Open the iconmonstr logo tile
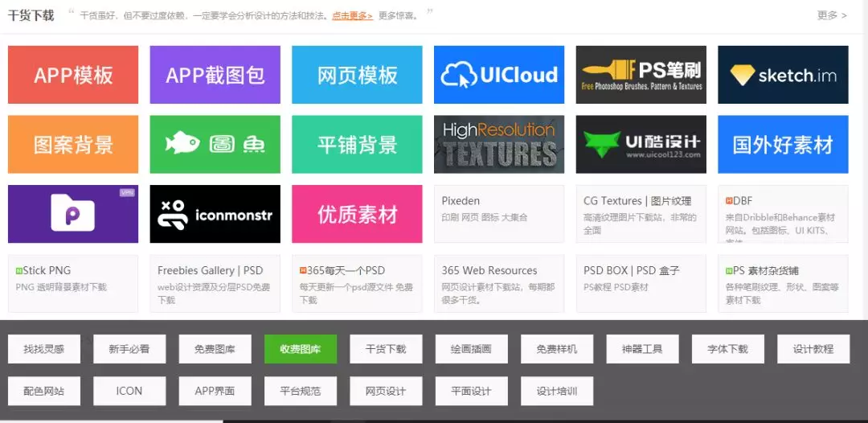 pos(215,214)
